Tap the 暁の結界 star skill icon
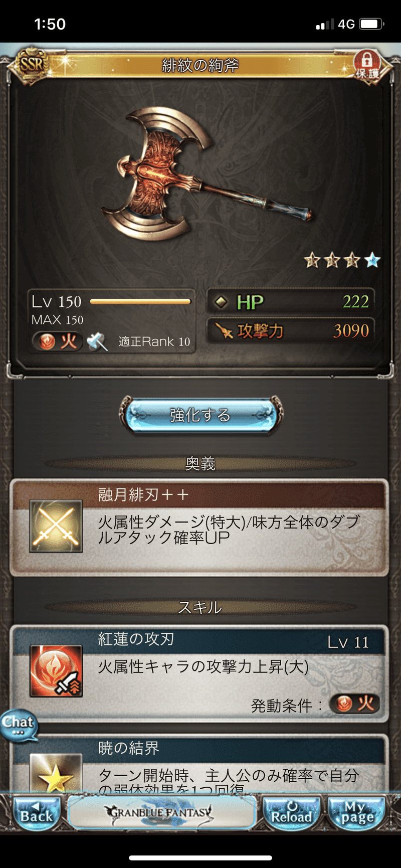Screen dimensions: 401x868 (56, 773)
